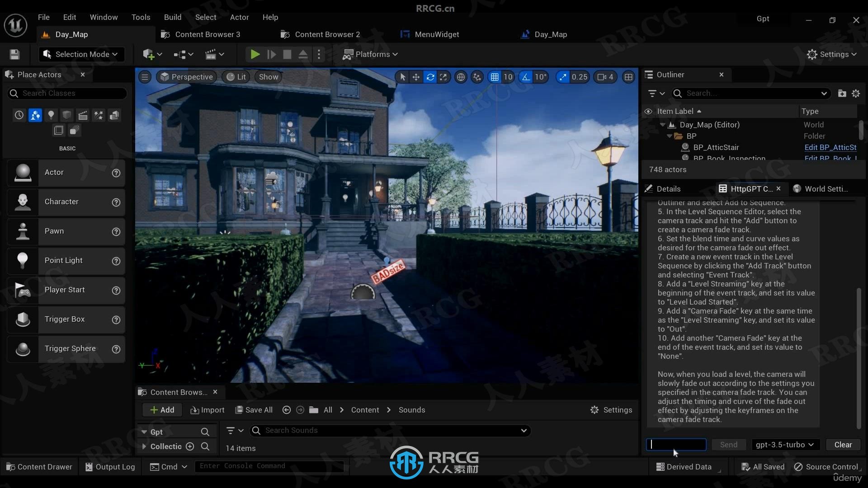Open Outliner settings gear
Screen dimensions: 868x488
[856, 93]
